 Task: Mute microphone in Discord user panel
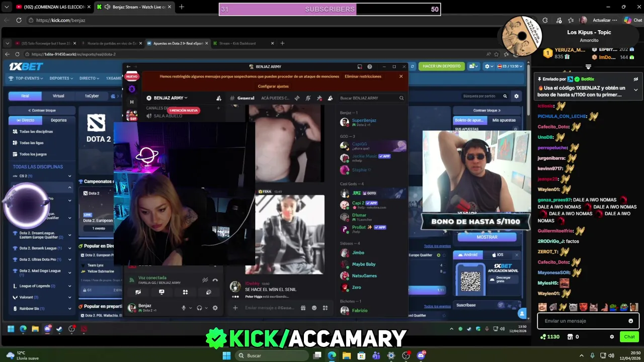point(184,308)
